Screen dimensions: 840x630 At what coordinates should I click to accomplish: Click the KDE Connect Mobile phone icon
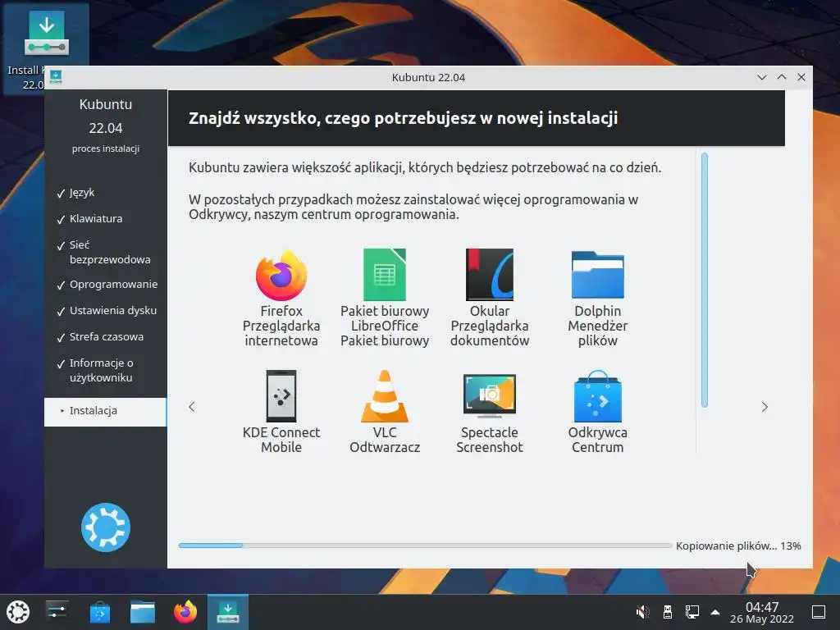pos(281,396)
